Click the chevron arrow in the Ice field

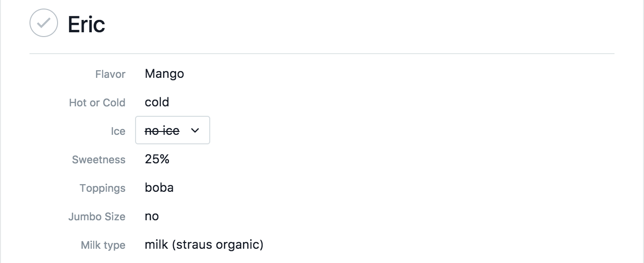(x=195, y=131)
